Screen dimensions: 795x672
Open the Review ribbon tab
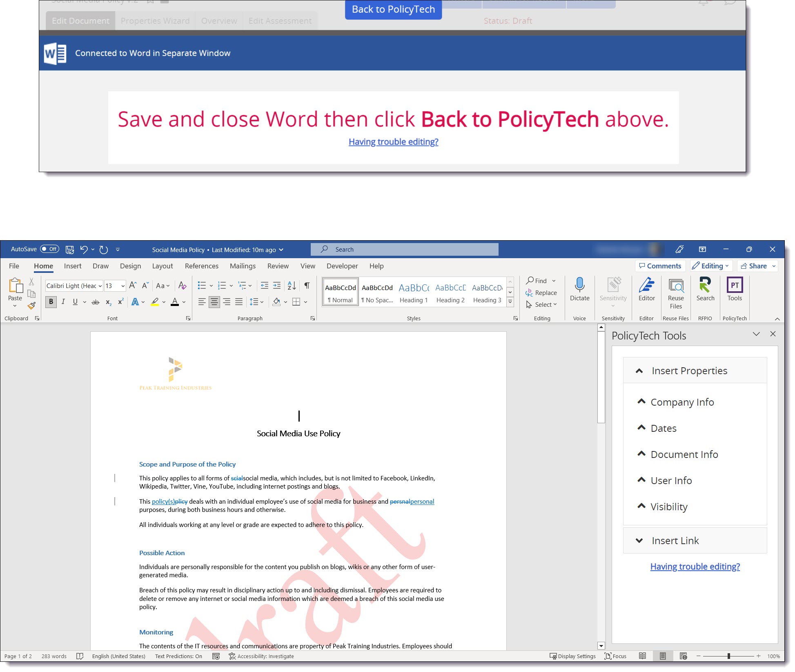coord(278,266)
